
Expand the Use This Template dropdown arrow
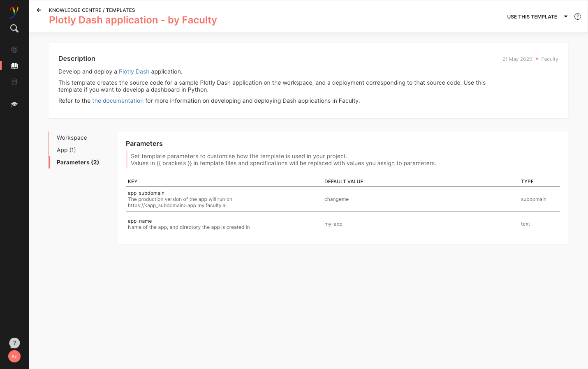(x=566, y=17)
